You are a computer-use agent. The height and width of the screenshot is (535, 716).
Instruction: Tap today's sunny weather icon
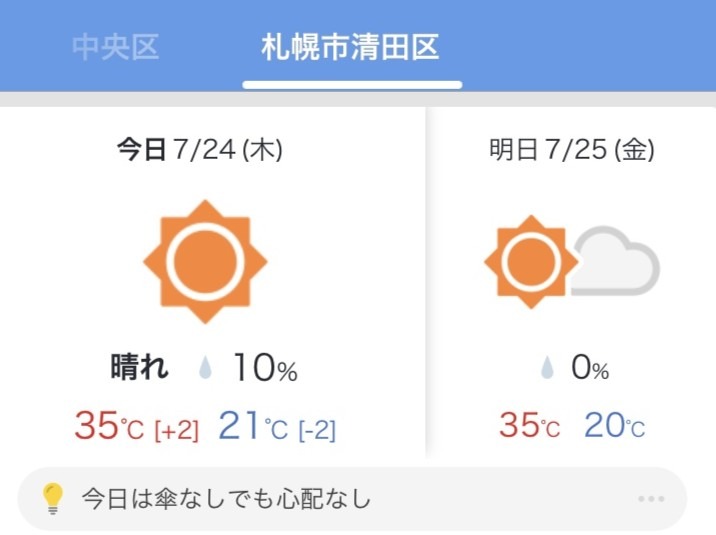pos(205,262)
